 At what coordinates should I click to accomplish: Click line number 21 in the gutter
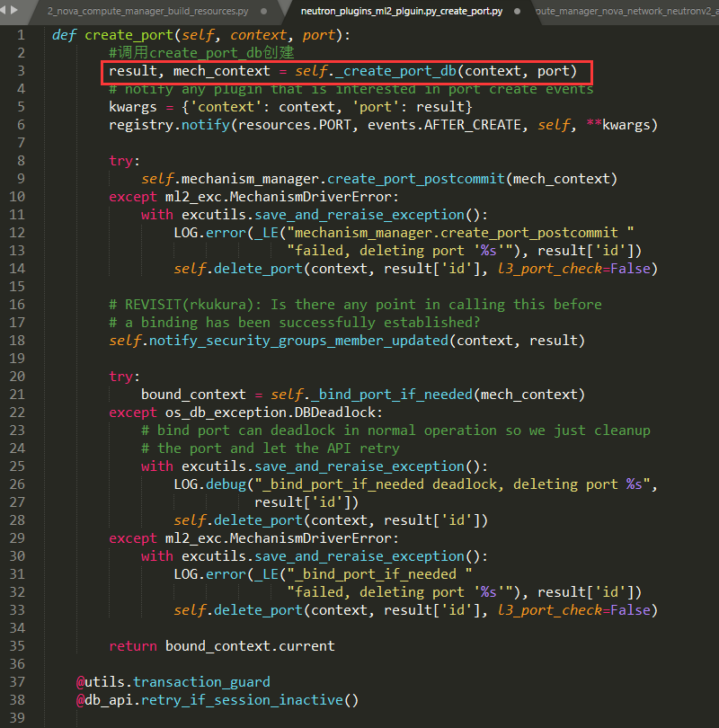click(17, 395)
